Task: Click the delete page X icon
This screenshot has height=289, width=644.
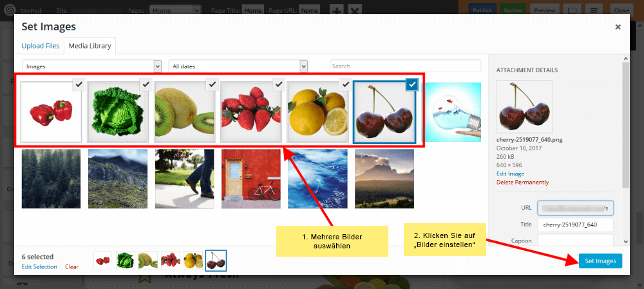Action: click(x=354, y=10)
